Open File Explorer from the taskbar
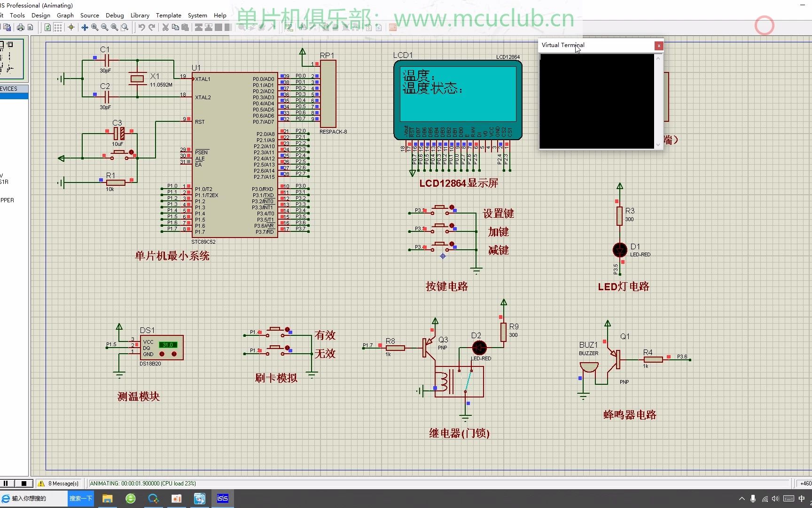The width and height of the screenshot is (812, 508). [108, 499]
